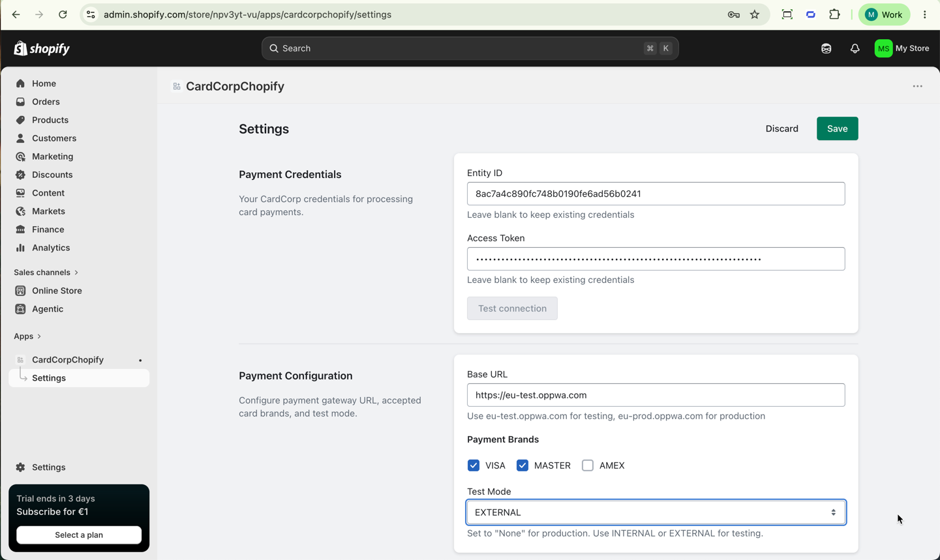Click the password key icon in address bar
Screen dimensions: 940x560
(x=734, y=14)
